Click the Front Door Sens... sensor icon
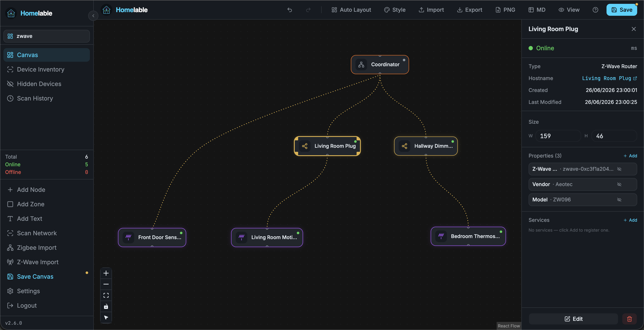The width and height of the screenshot is (644, 330). point(128,237)
